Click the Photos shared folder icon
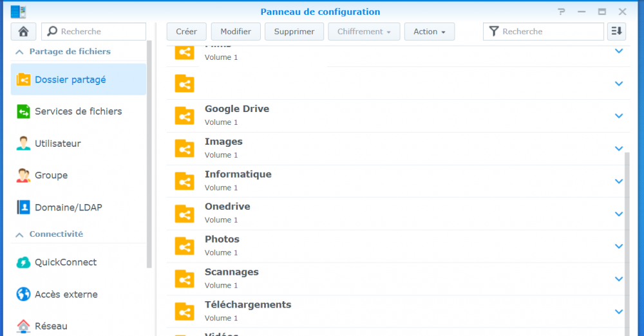Image resolution: width=644 pixels, height=336 pixels. (x=184, y=246)
